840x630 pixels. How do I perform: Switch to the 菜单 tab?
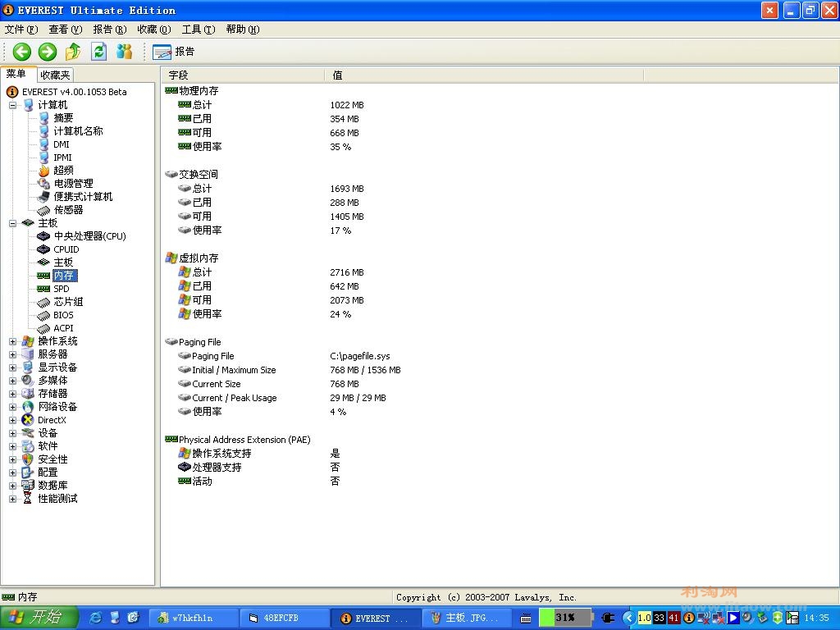tap(16, 74)
